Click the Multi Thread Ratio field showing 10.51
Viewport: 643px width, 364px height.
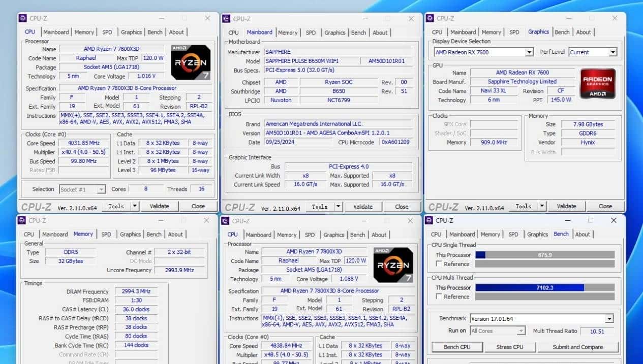tap(597, 330)
